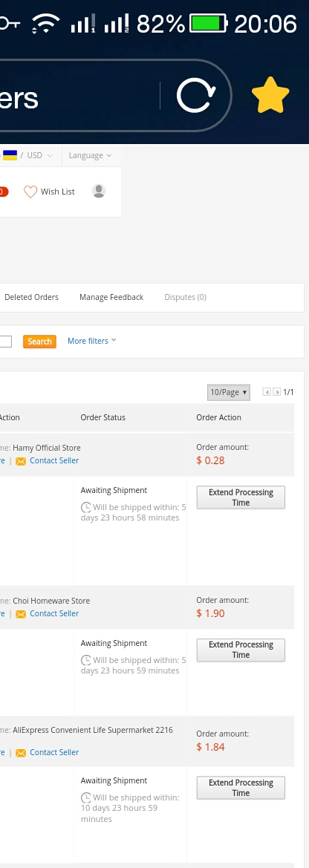The height and width of the screenshot is (868, 309).
Task: Contact Seller of AliExpress Convenient Life Supermarket
Action: click(x=54, y=752)
